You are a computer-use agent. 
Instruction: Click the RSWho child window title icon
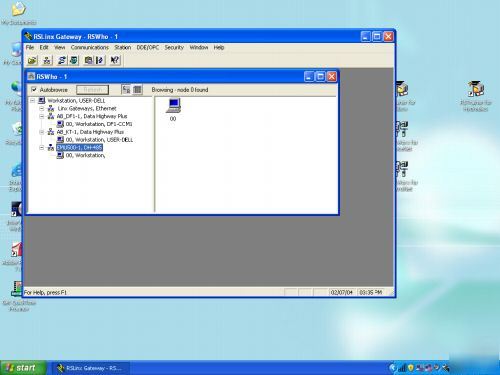[31, 77]
